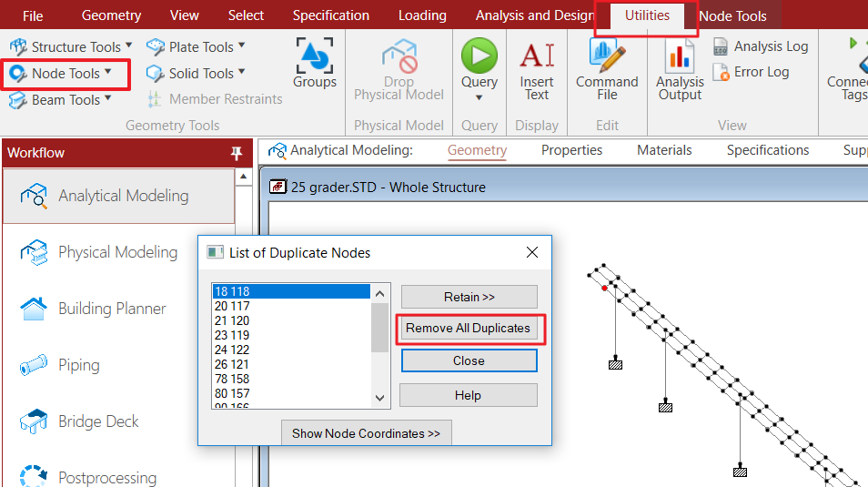Select duplicate node pair 23 119
The width and height of the screenshot is (868, 487).
[x=291, y=335]
